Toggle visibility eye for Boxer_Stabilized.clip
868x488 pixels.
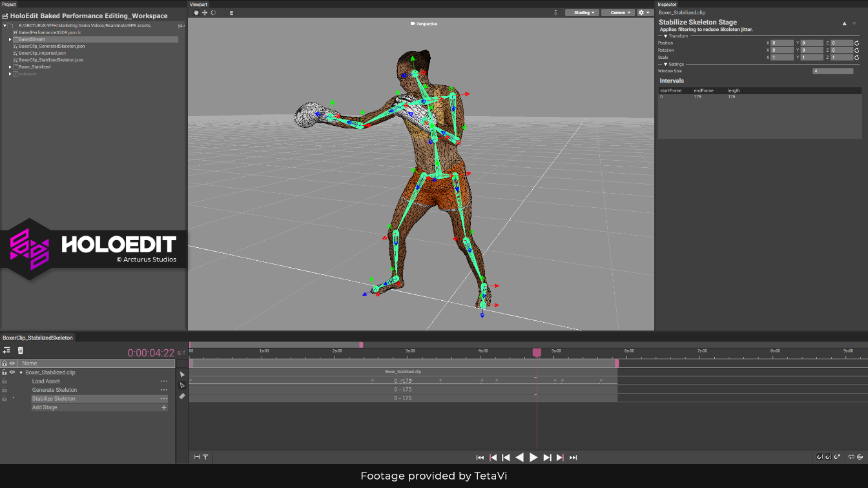pos(12,372)
